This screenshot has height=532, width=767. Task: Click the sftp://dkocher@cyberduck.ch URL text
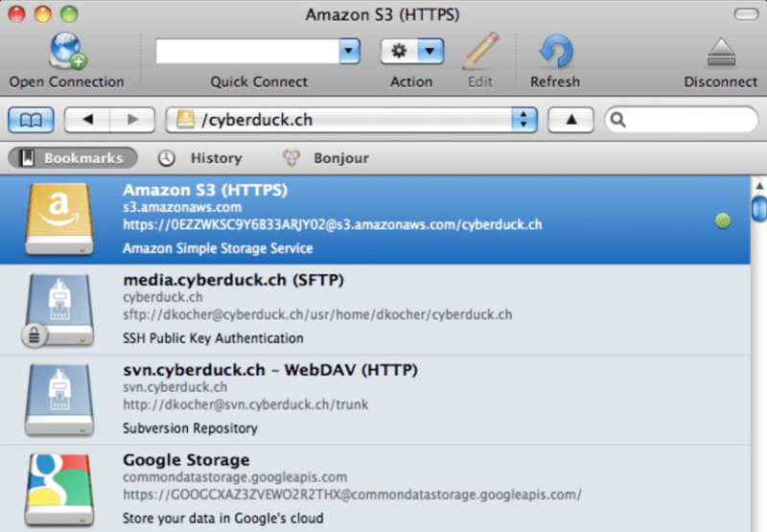(317, 313)
